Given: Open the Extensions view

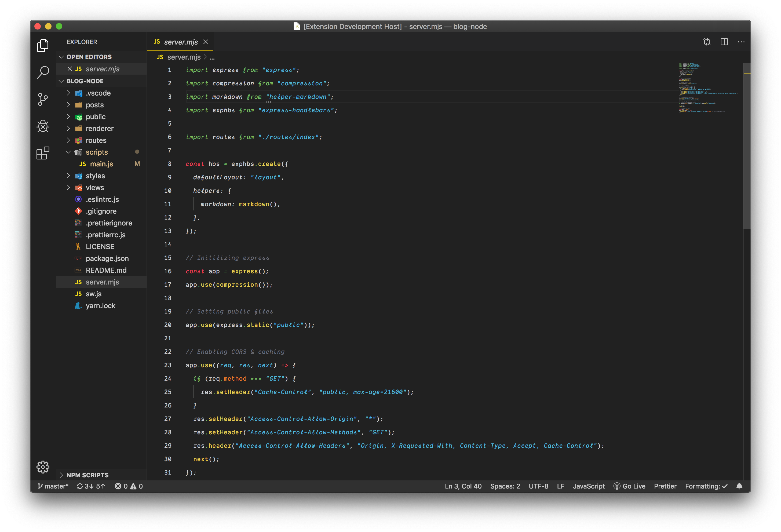Looking at the screenshot, I should click(x=43, y=153).
